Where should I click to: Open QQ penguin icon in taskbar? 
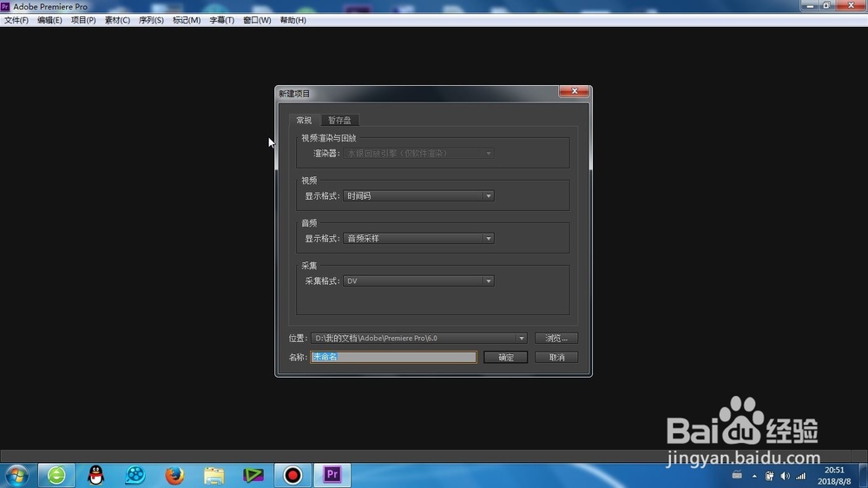[x=95, y=475]
